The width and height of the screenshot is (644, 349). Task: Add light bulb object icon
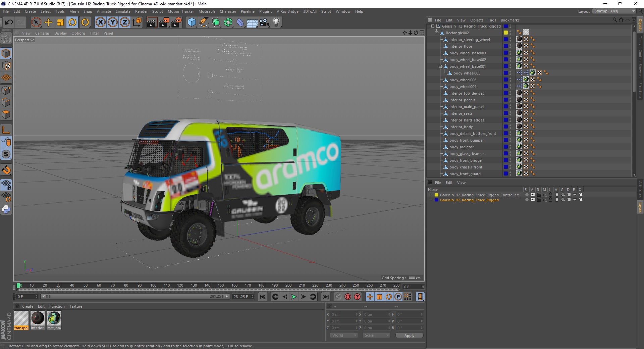276,22
